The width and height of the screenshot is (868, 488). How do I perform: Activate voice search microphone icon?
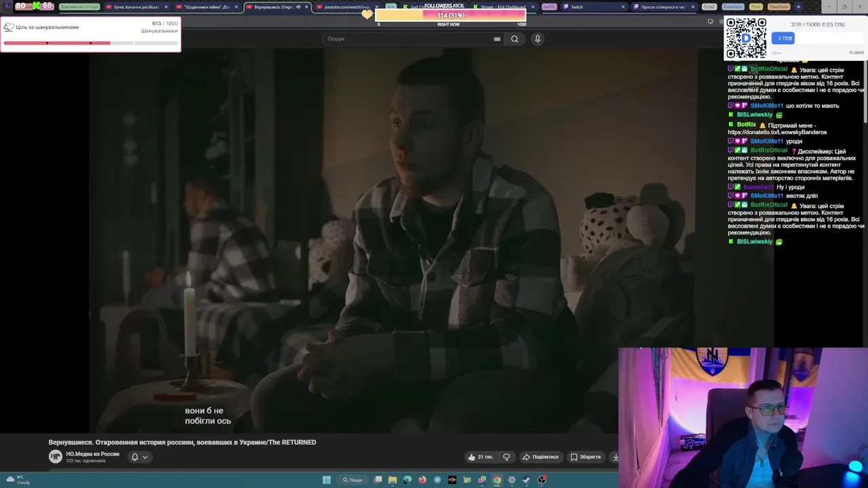click(x=537, y=39)
